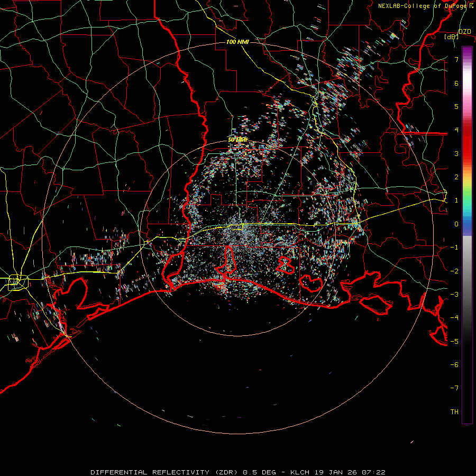Select the 2 tick on color scale
This screenshot has width=476, height=476.
(456, 177)
